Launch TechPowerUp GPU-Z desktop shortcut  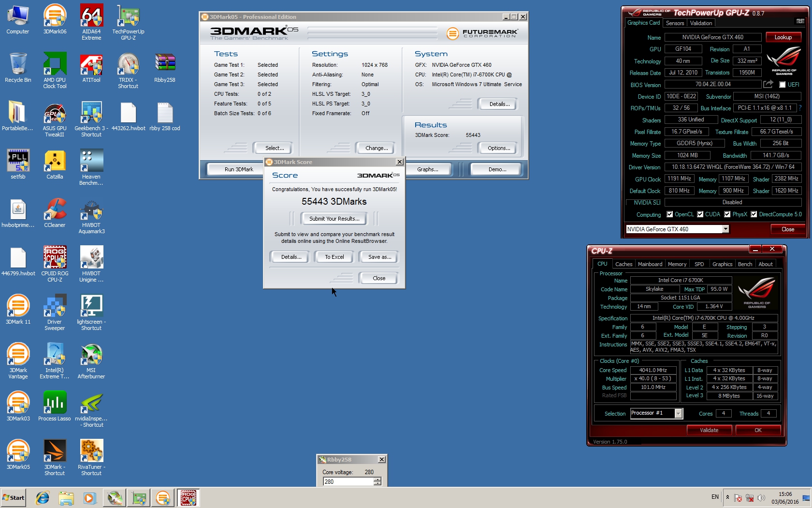(128, 23)
